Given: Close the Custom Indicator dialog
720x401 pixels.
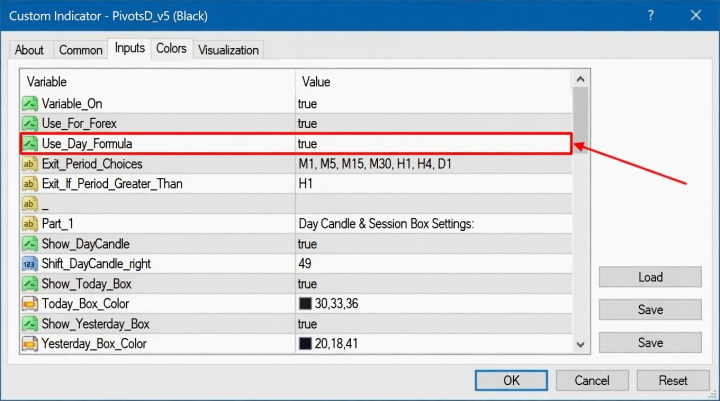Looking at the screenshot, I should tap(696, 16).
